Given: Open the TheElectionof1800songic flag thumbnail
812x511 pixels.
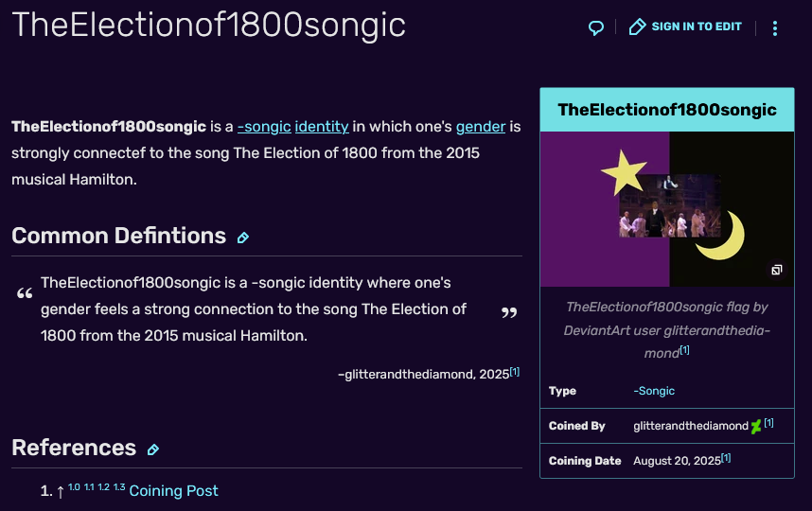Looking at the screenshot, I should 667,208.
